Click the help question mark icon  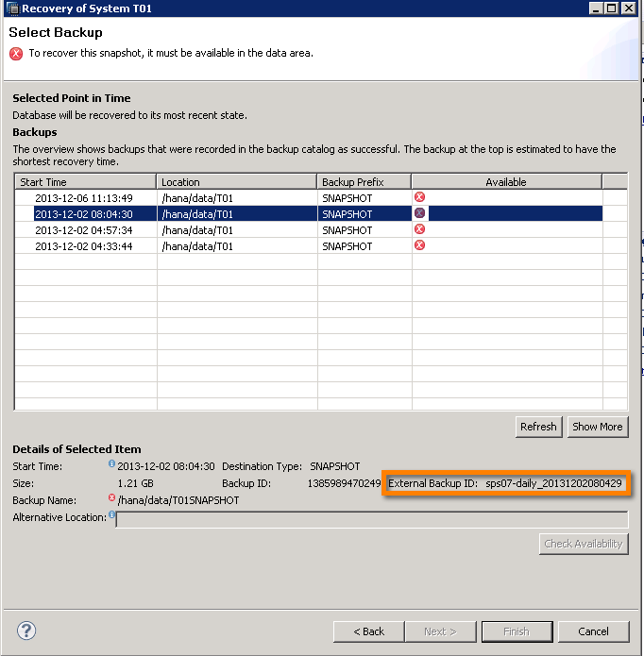point(26,631)
